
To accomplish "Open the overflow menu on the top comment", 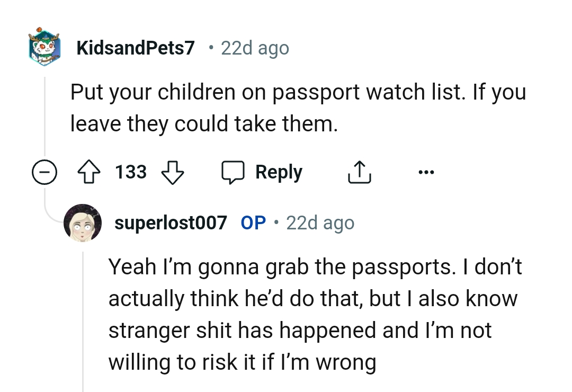I will click(x=426, y=172).
